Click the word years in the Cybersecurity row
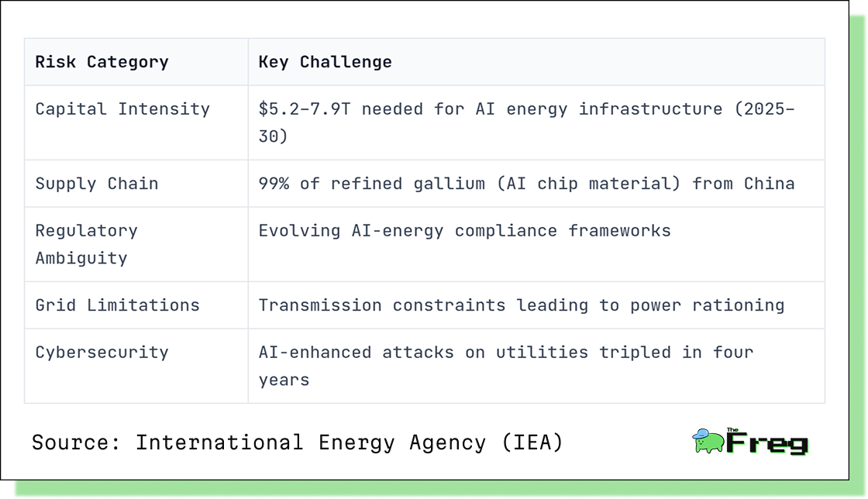This screenshot has width=868, height=499. [x=284, y=380]
